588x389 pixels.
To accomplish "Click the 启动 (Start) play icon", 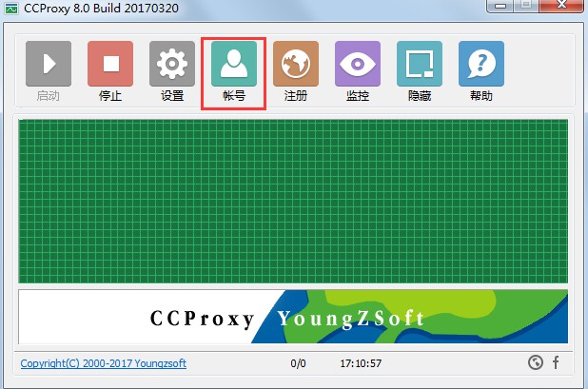I will click(x=49, y=64).
